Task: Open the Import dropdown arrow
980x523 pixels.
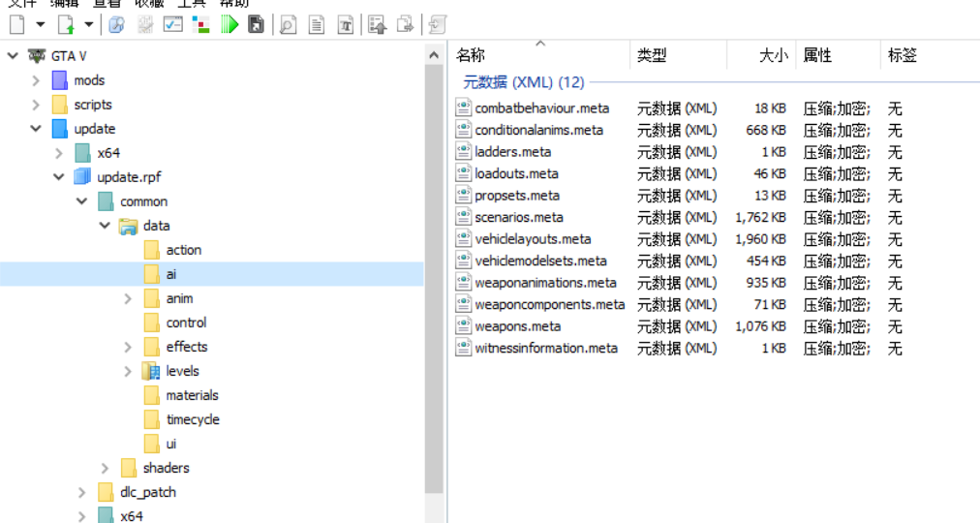Action: pyautogui.click(x=89, y=25)
